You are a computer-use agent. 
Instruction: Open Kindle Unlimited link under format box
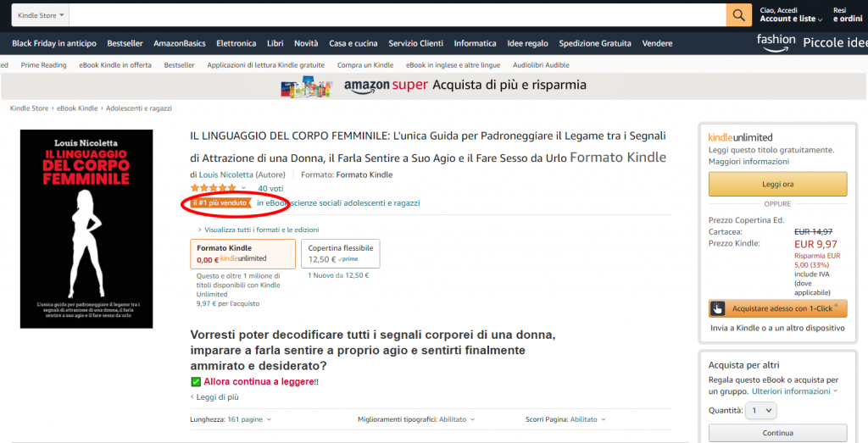(238, 290)
